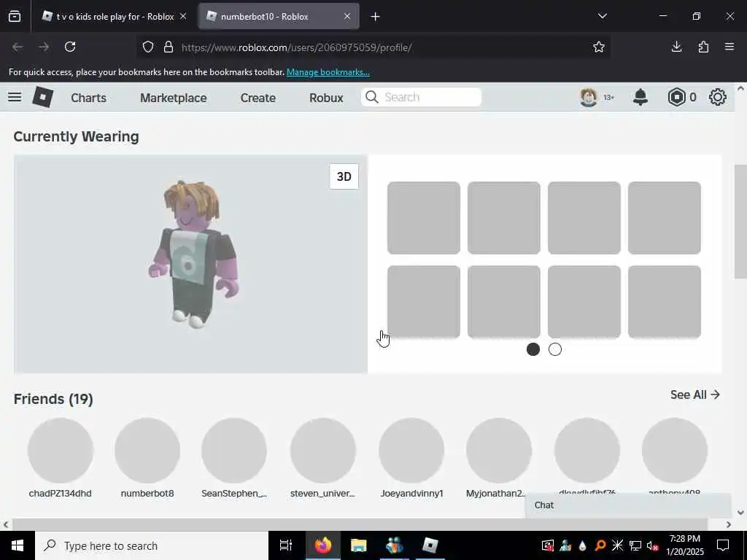Click the avatar thumbnail under Currently Wearing
Image resolution: width=747 pixels, height=560 pixels.
190,264
